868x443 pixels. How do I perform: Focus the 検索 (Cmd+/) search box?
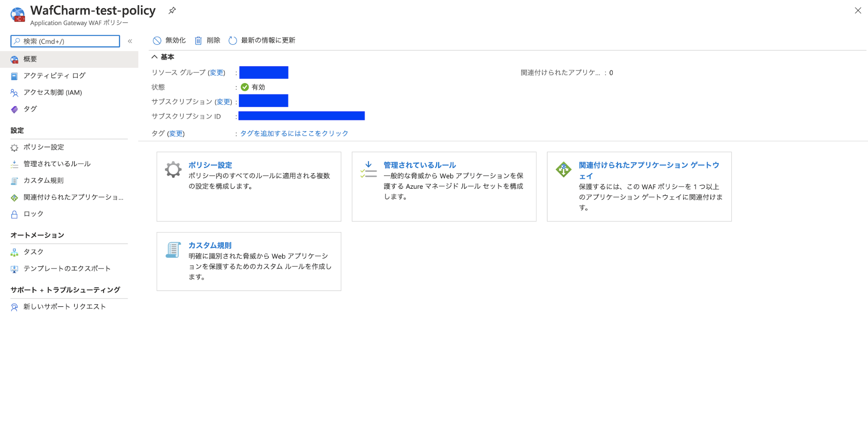[x=65, y=41]
